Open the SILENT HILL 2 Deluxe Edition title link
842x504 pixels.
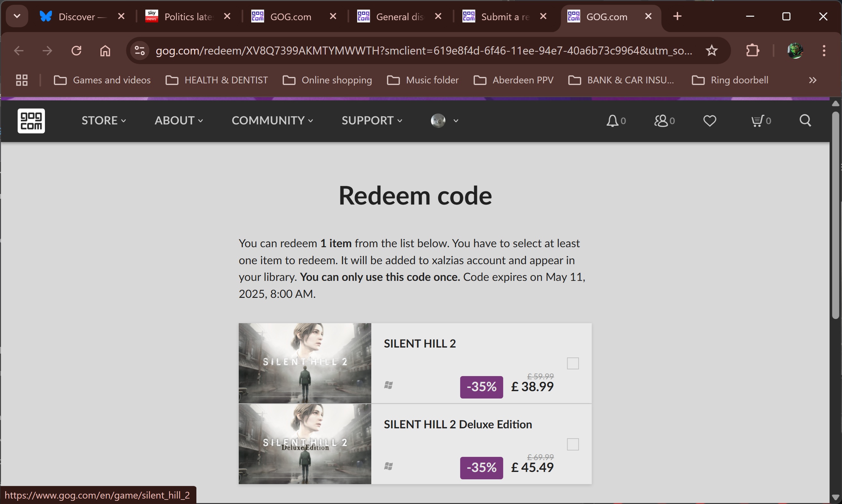click(x=458, y=424)
